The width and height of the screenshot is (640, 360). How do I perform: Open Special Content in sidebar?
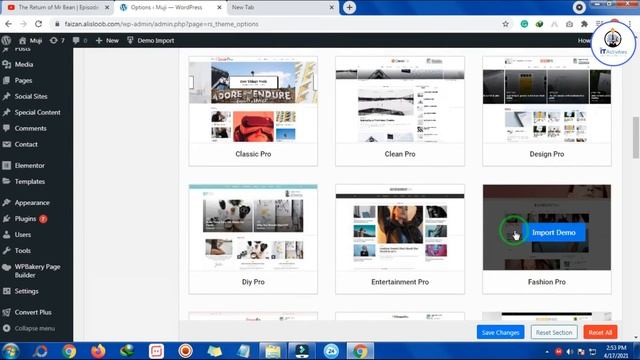pos(38,112)
